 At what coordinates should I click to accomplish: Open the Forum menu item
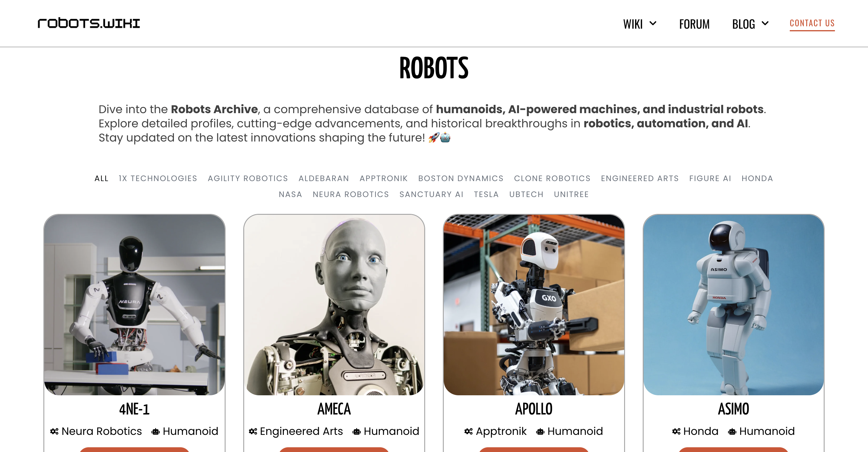(x=694, y=24)
